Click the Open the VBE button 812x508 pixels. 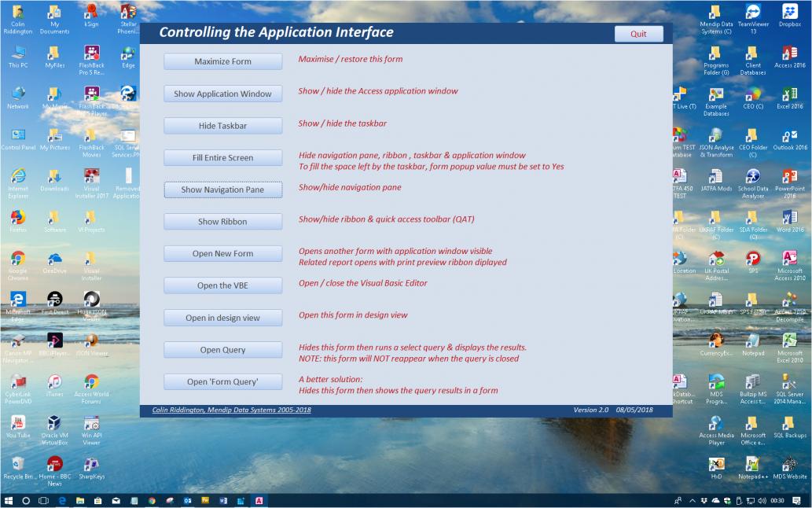click(x=222, y=285)
